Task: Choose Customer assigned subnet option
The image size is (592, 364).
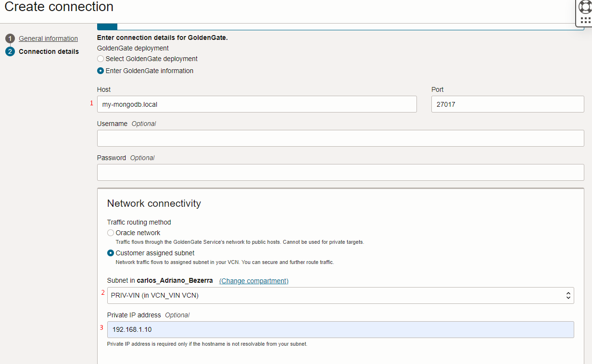Action: pos(111,253)
